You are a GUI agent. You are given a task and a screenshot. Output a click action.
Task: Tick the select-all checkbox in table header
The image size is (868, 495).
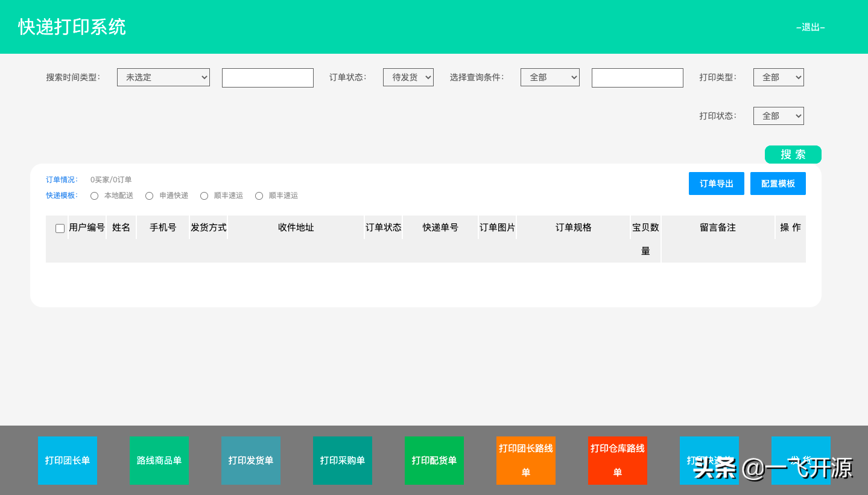tap(60, 228)
